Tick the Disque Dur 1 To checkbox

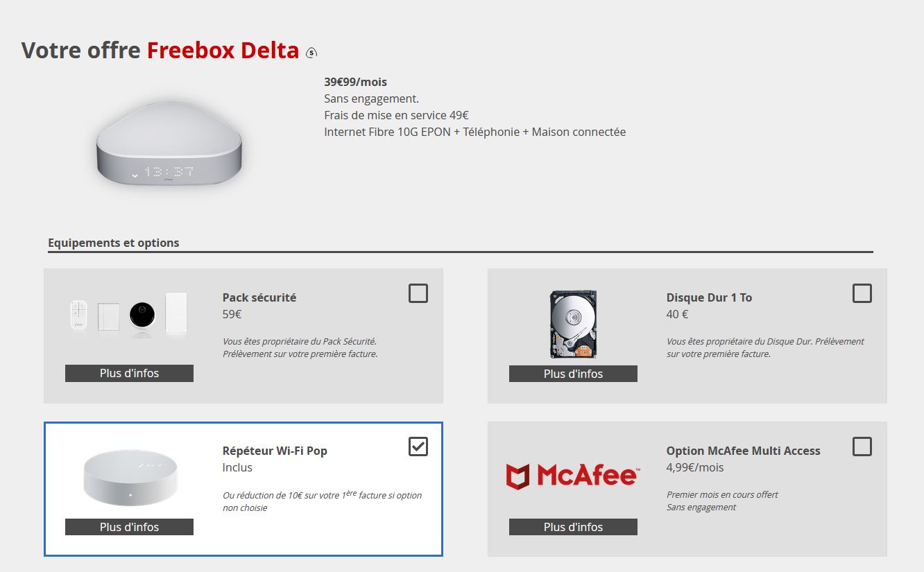(x=862, y=293)
